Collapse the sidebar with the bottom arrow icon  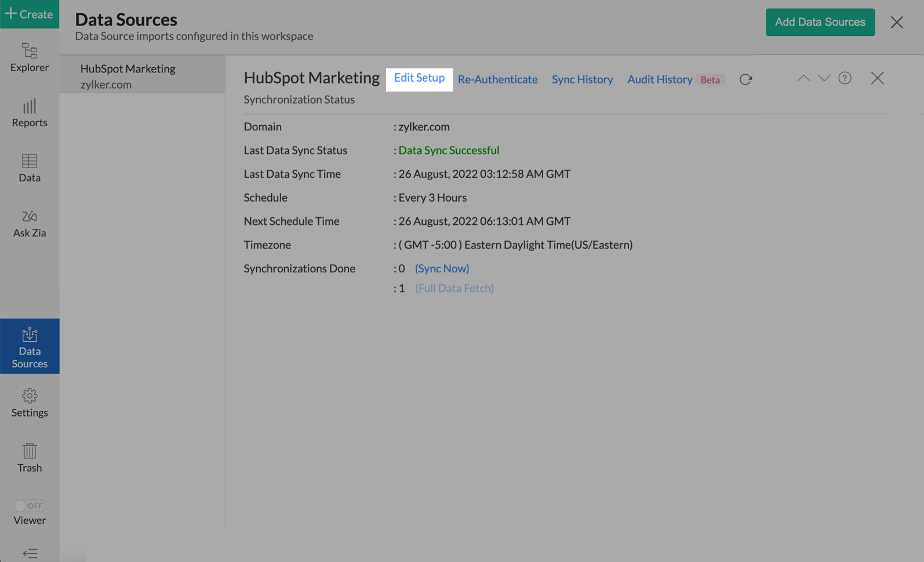point(30,553)
